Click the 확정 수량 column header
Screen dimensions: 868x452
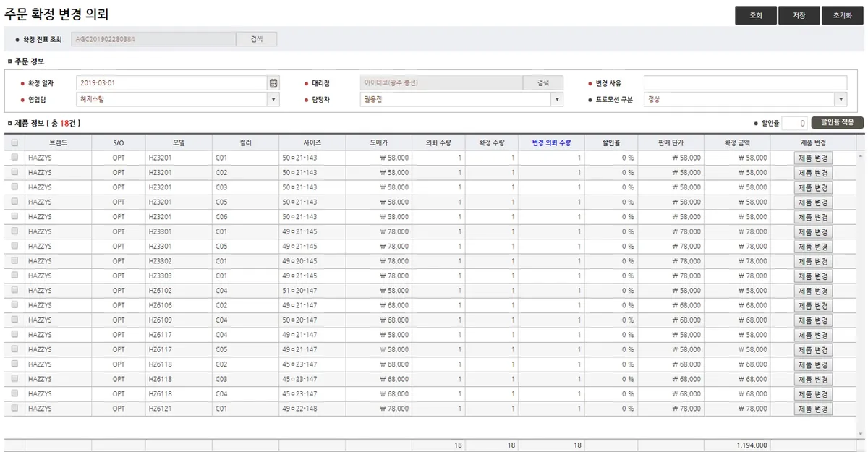tap(492, 143)
